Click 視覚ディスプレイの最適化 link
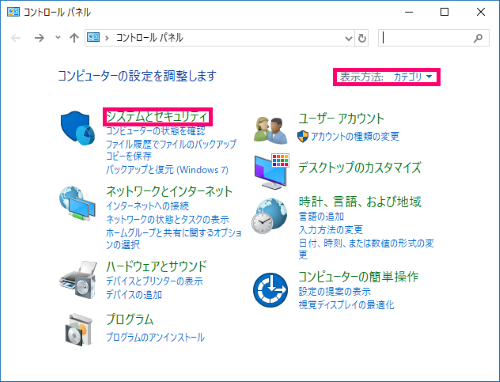The width and height of the screenshot is (500, 382). [x=346, y=305]
